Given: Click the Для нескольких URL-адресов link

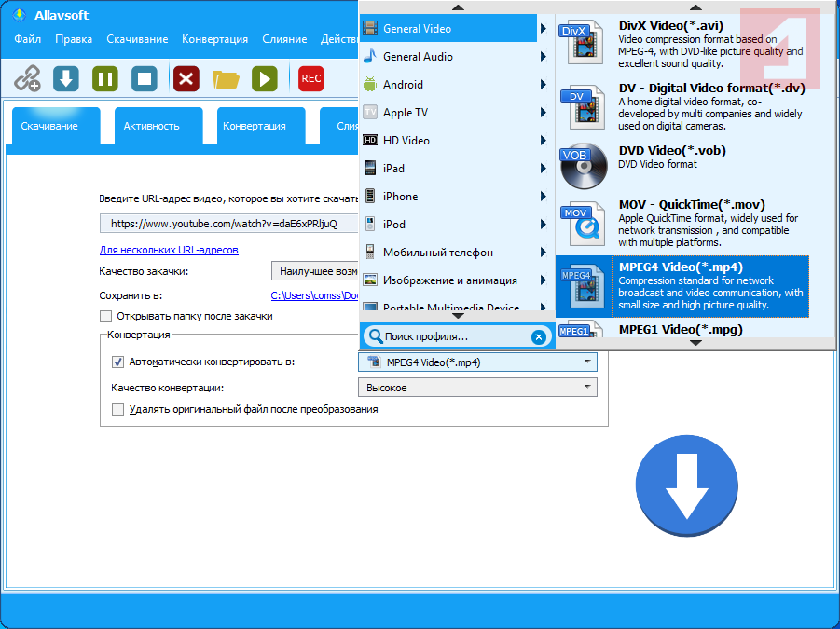Looking at the screenshot, I should click(x=169, y=250).
